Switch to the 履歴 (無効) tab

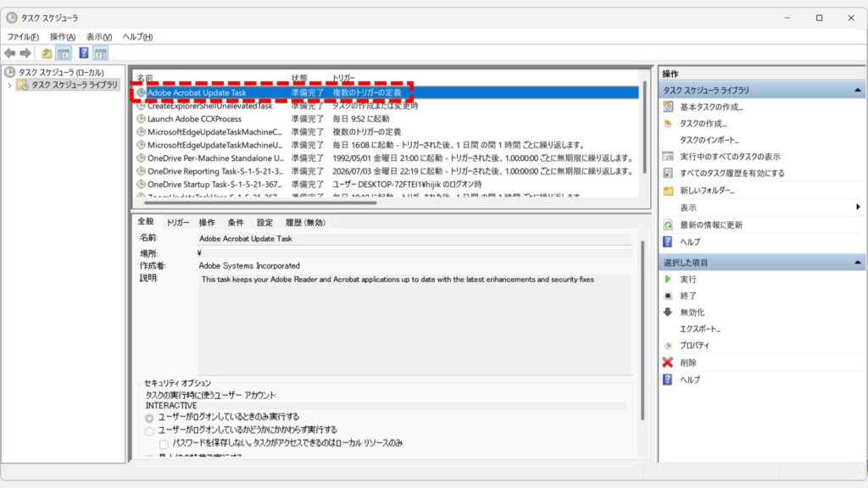[305, 223]
